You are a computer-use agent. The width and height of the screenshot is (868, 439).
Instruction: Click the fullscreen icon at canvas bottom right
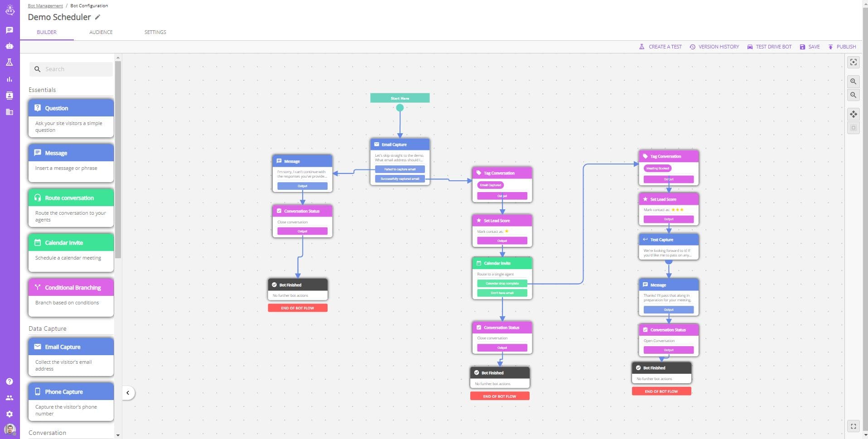point(853,426)
